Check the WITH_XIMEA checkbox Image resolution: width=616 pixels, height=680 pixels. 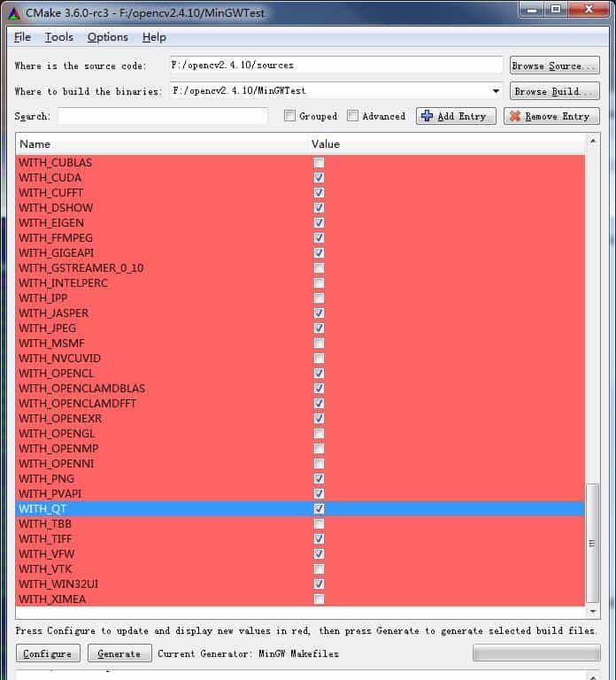(x=319, y=599)
